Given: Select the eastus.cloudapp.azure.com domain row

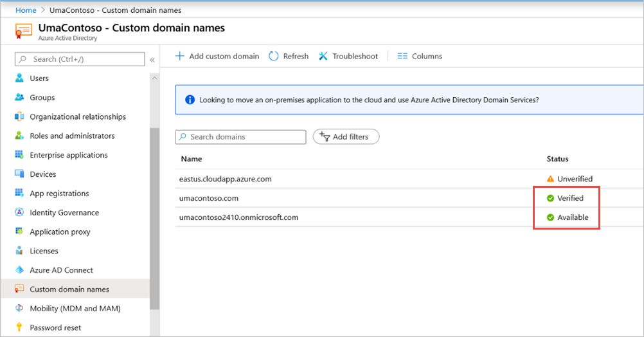Looking at the screenshot, I should click(x=409, y=179).
